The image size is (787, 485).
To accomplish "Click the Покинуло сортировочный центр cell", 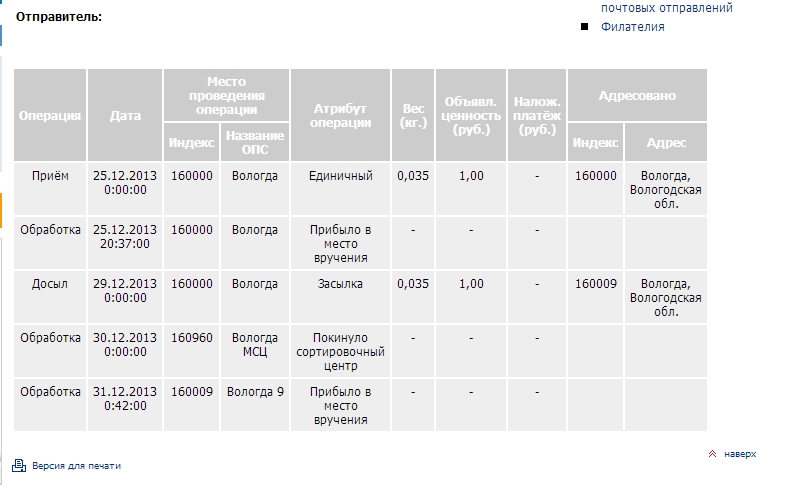I will 340,352.
